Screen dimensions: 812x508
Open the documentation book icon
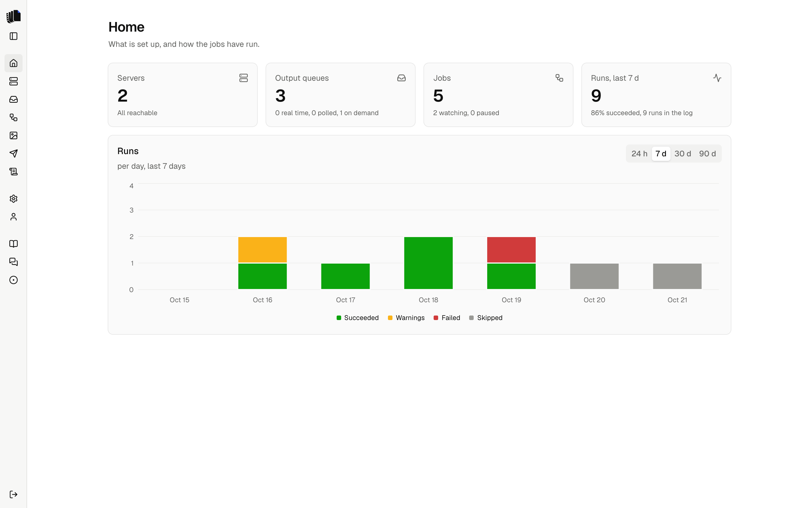(x=14, y=244)
